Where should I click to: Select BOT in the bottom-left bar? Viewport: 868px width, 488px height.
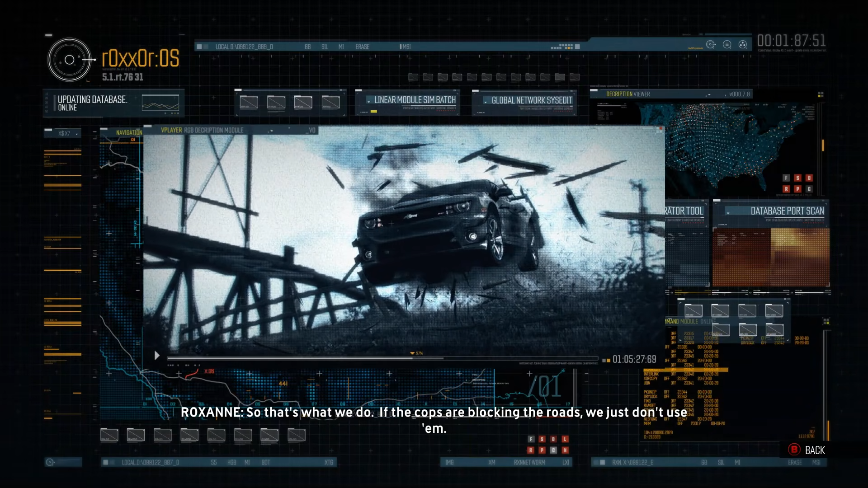(265, 462)
